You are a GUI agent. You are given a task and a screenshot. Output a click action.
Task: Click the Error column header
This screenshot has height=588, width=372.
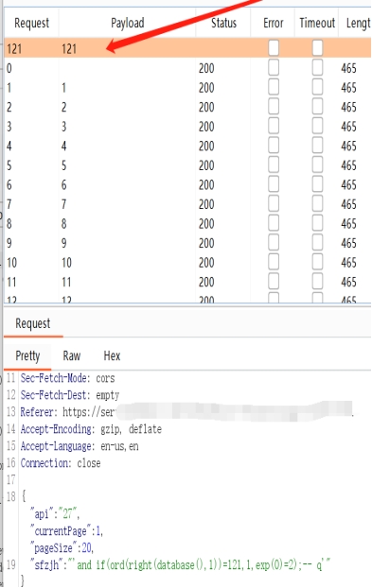(273, 24)
